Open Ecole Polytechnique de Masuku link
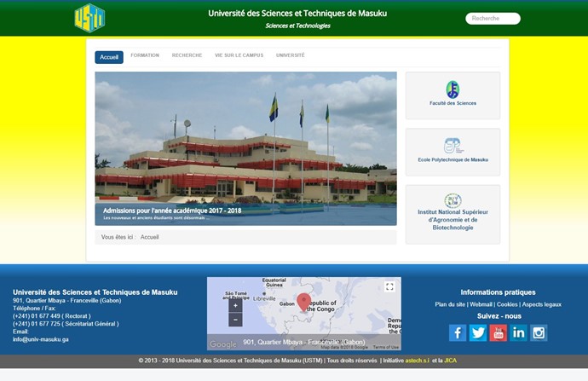This screenshot has width=588, height=381. point(453,159)
